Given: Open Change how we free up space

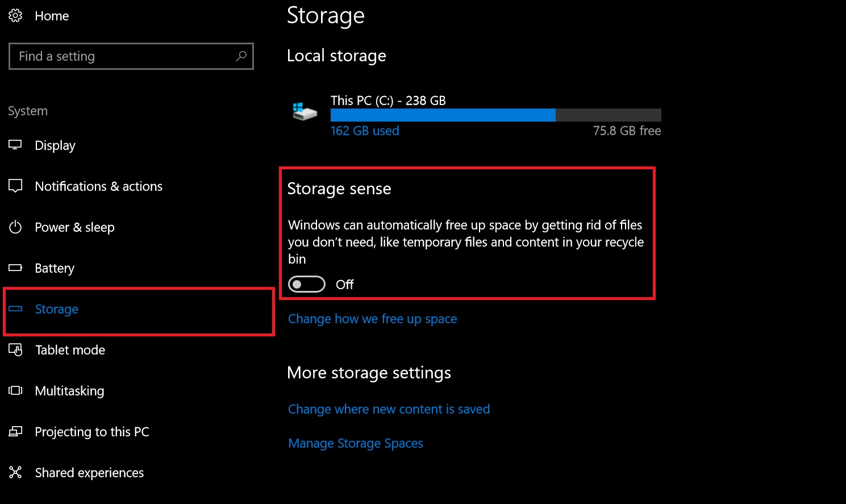Looking at the screenshot, I should [372, 319].
